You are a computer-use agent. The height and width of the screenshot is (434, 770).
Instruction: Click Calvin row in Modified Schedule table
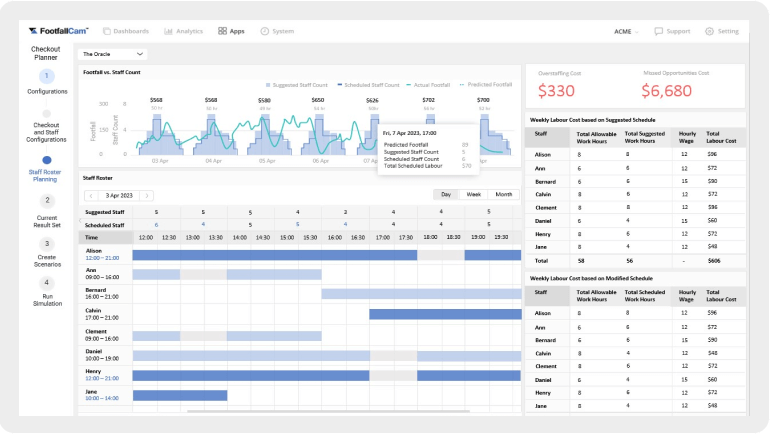[635, 353]
